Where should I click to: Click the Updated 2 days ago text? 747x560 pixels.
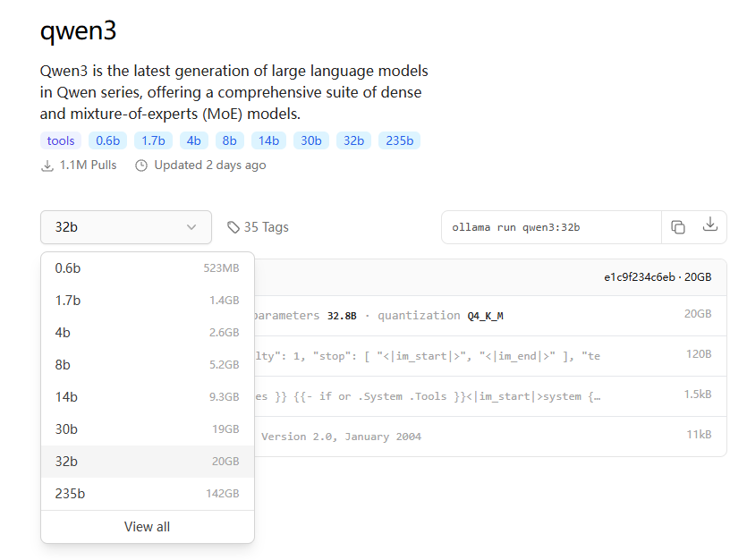(x=210, y=165)
